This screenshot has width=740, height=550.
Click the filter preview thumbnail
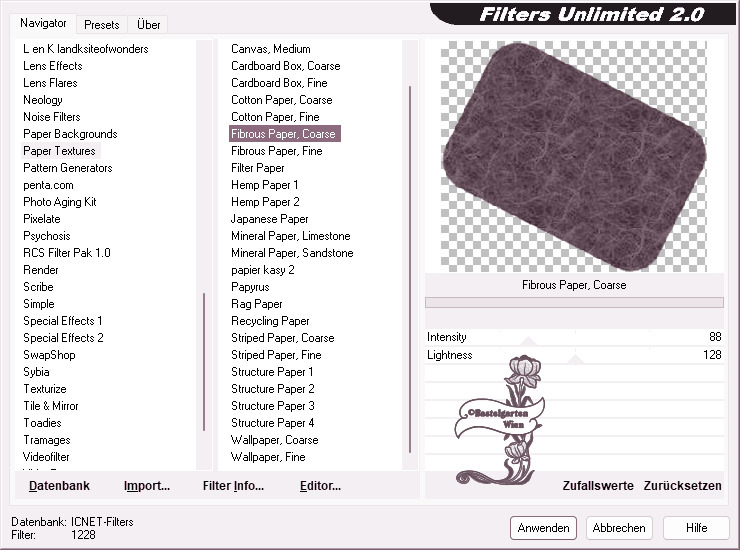point(574,156)
